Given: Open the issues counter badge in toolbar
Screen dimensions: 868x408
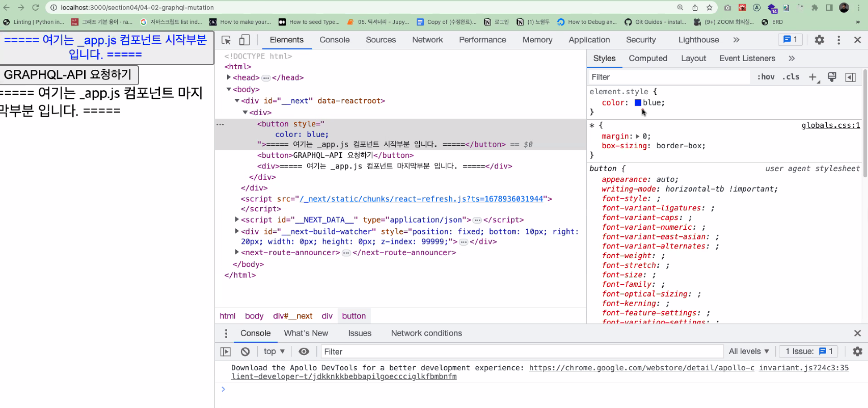Looking at the screenshot, I should (x=790, y=40).
